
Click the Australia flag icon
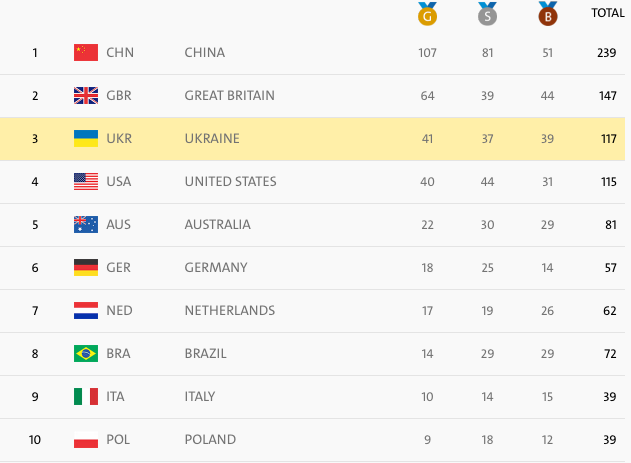[x=86, y=224]
